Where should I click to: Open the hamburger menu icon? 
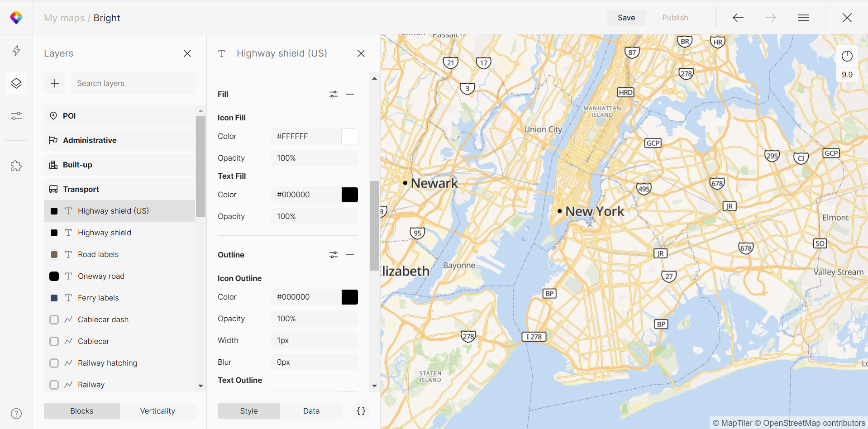pos(803,18)
